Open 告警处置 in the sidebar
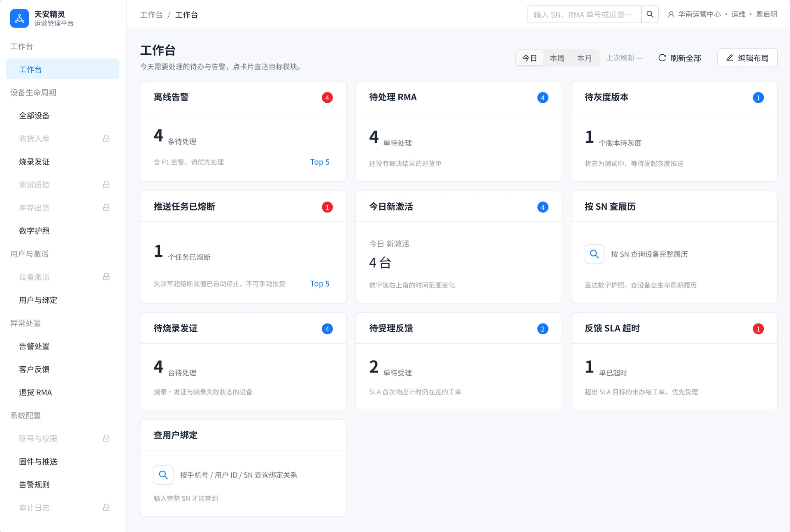The height and width of the screenshot is (532, 790). [x=62, y=346]
